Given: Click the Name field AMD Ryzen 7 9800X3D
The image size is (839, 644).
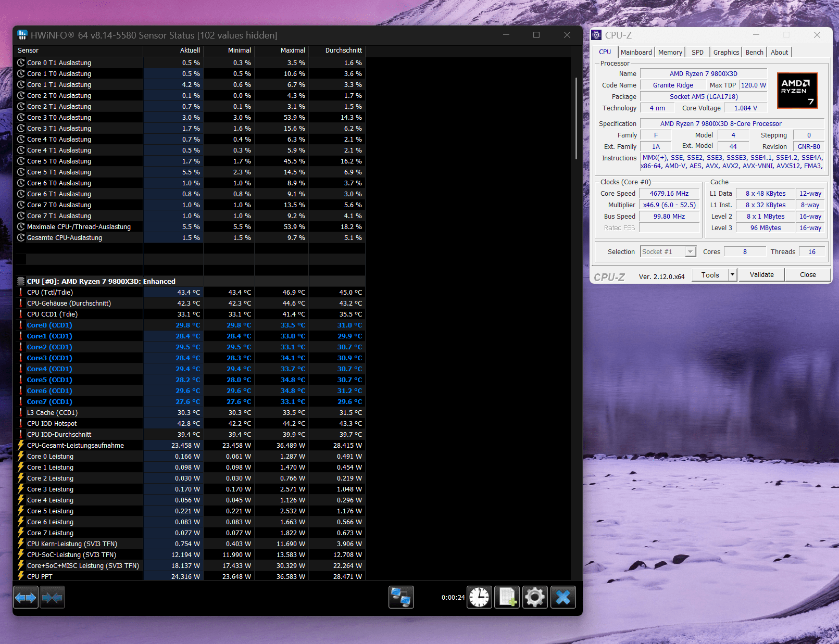Looking at the screenshot, I should (703, 73).
